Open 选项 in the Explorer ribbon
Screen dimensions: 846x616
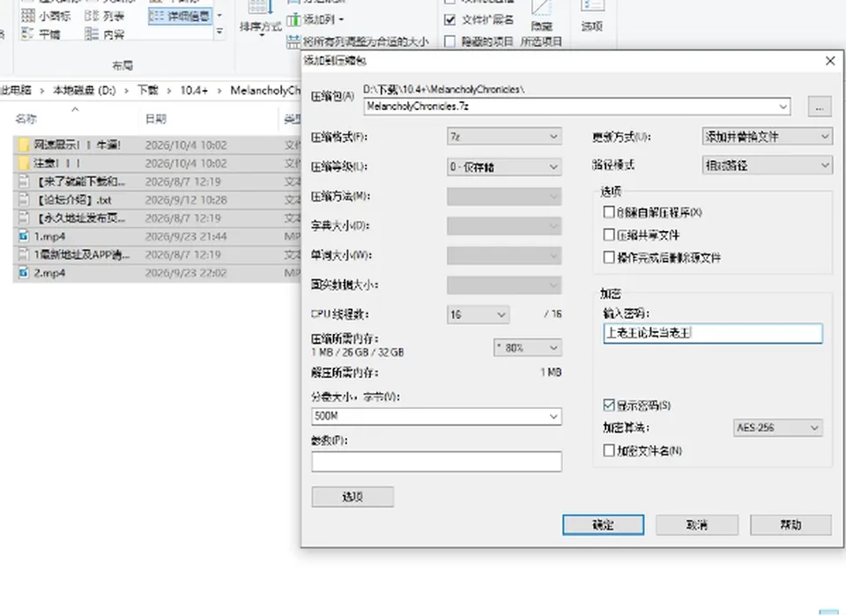[x=592, y=16]
